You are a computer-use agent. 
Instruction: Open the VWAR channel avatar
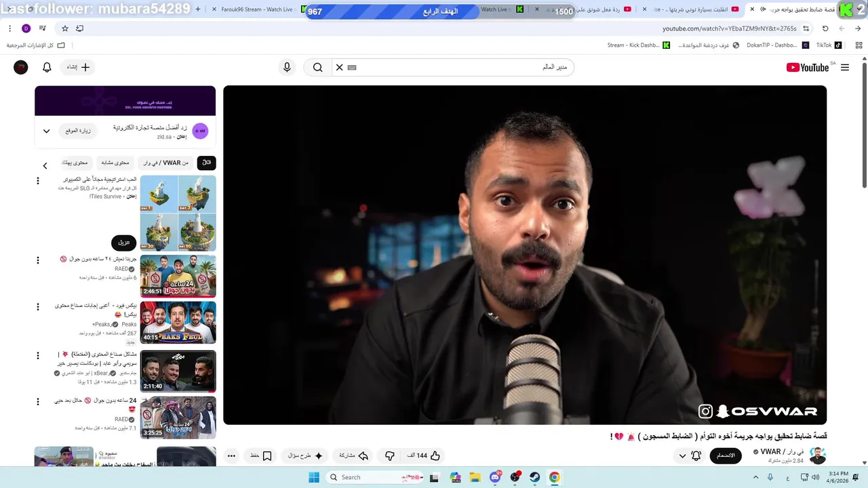click(x=818, y=455)
